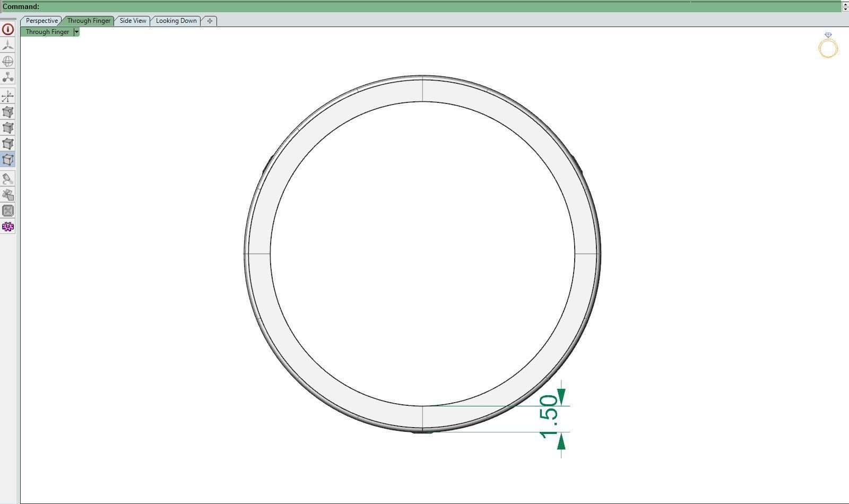This screenshot has height=504, width=849.
Task: Select the 1.50 dimension annotation
Action: tap(550, 418)
